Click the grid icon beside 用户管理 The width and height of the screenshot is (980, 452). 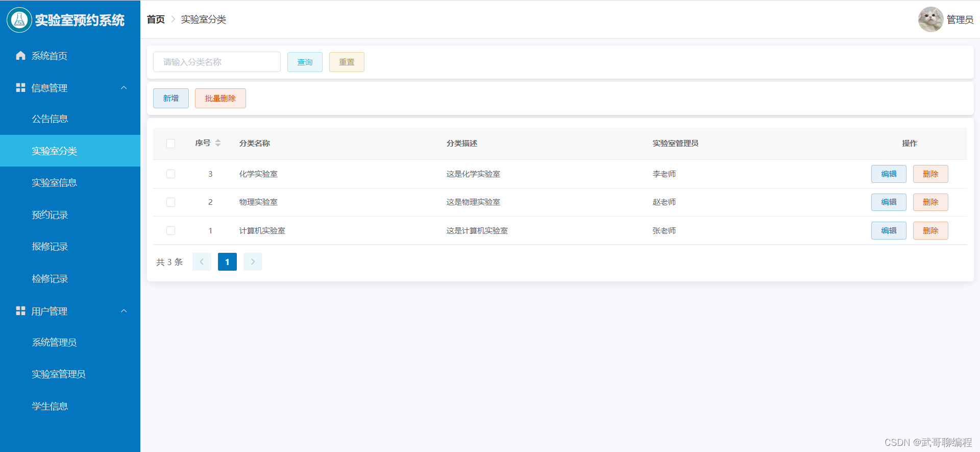click(x=20, y=311)
